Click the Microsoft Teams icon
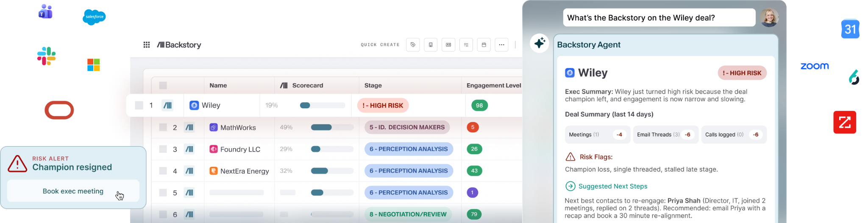The image size is (868, 223). [x=45, y=11]
